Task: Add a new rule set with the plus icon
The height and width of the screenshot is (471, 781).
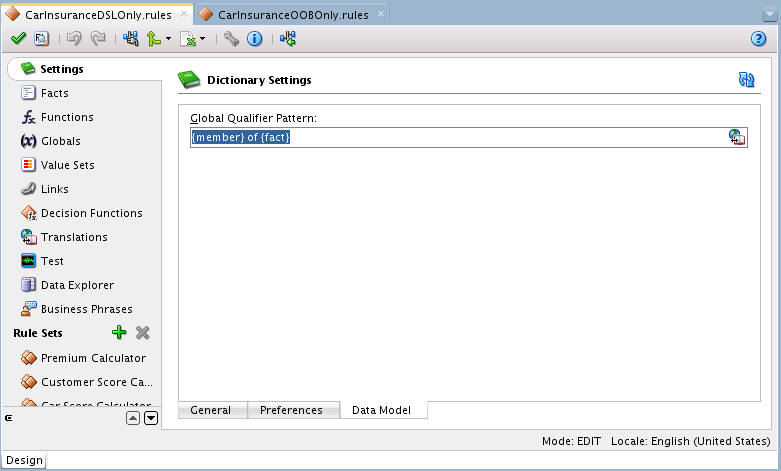Action: [119, 332]
